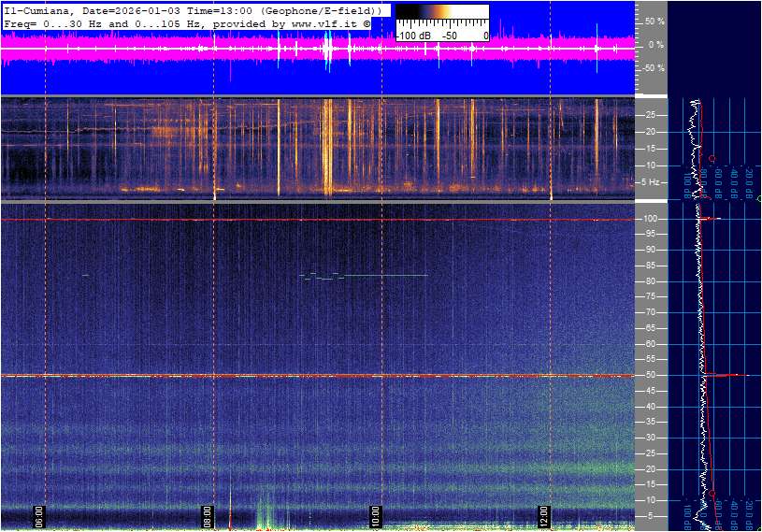762x532 pixels.
Task: Click the -50 % amplitude axis label
Action: coord(653,68)
